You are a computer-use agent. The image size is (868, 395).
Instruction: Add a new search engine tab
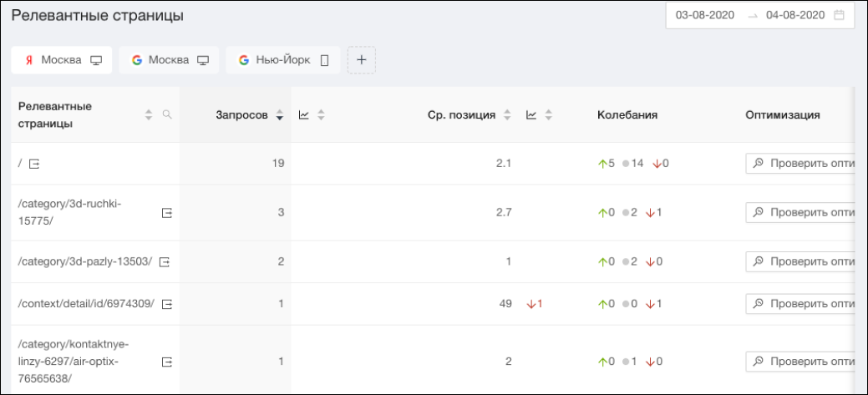(x=362, y=60)
